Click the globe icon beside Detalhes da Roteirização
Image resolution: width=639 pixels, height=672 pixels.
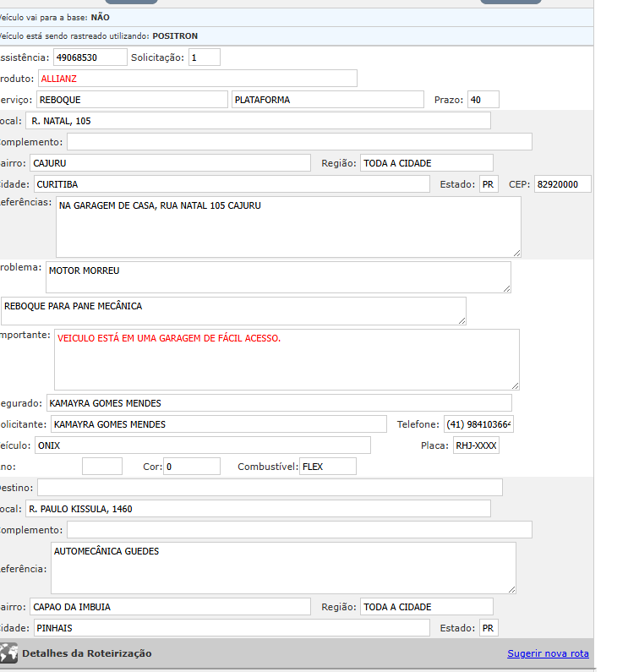8,653
